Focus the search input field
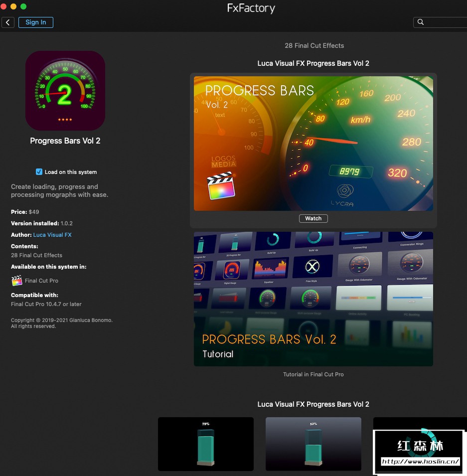 tap(440, 22)
